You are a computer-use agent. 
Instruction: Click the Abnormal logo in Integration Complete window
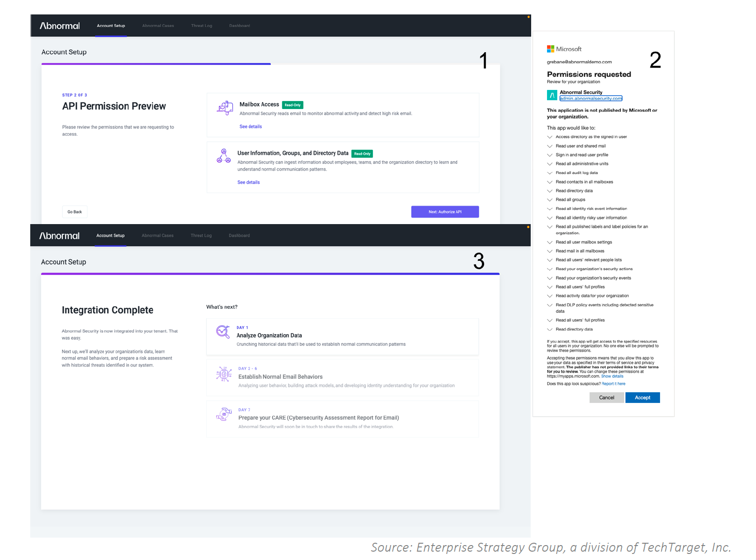(59, 236)
